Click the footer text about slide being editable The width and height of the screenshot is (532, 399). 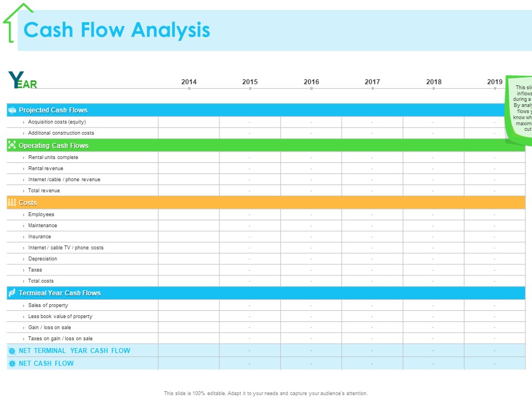click(x=265, y=393)
